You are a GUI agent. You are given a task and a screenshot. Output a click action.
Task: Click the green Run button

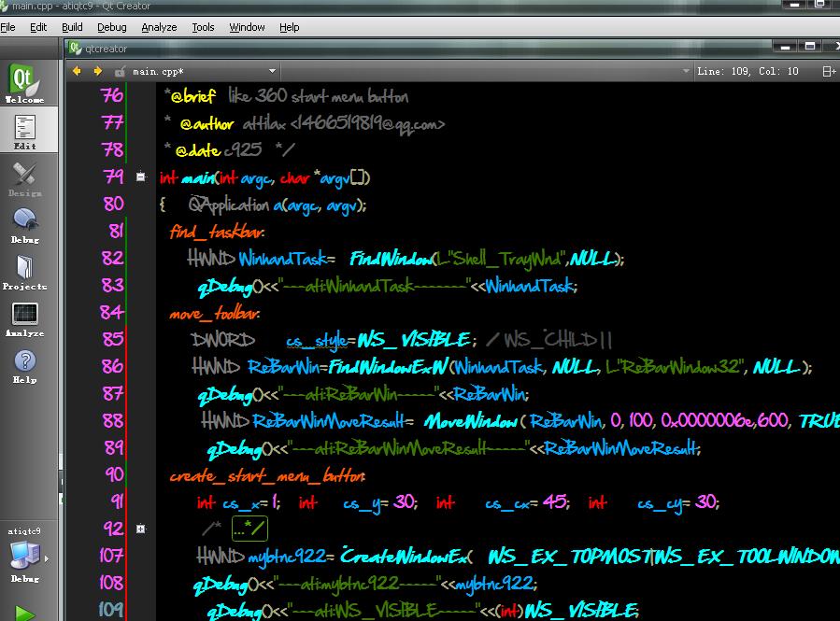click(24, 614)
